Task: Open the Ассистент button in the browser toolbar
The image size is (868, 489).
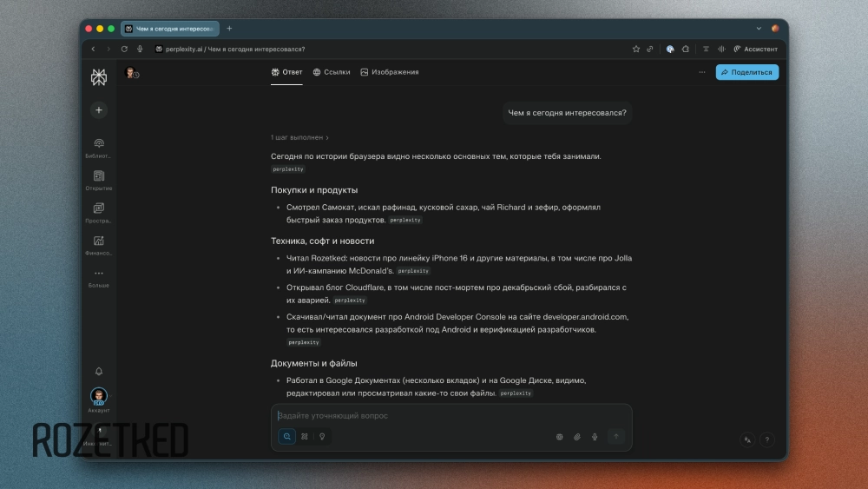Action: pyautogui.click(x=755, y=50)
